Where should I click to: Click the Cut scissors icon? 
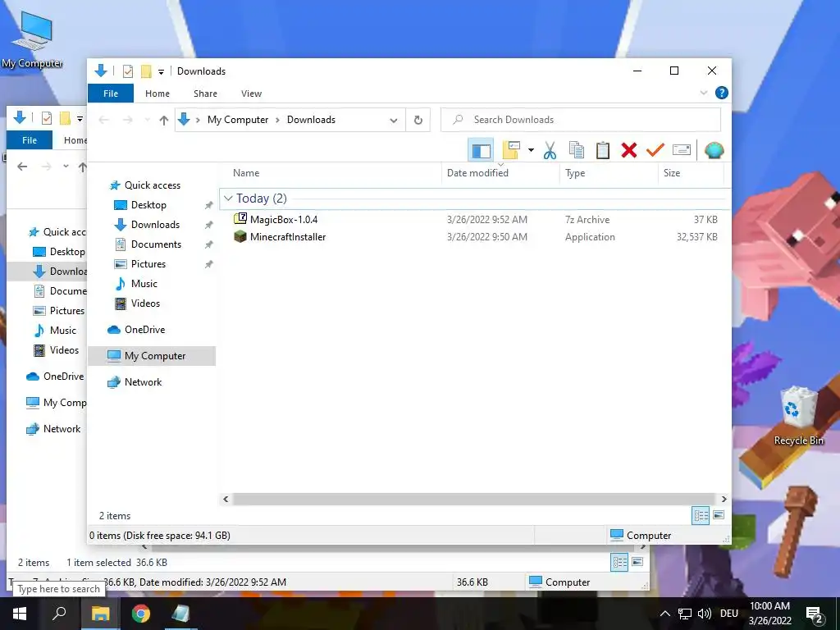tap(550, 151)
